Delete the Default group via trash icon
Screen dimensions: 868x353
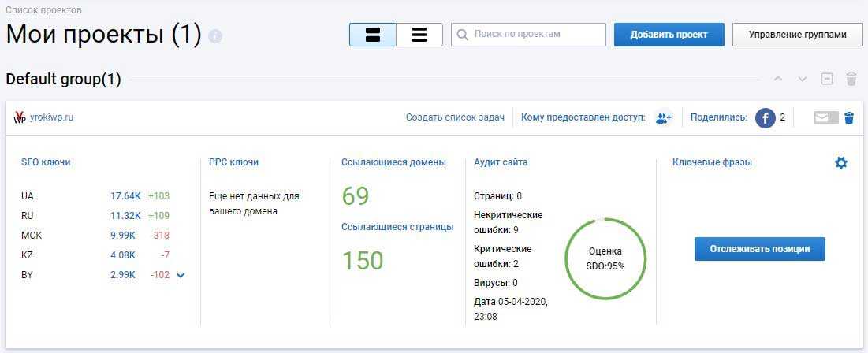(x=851, y=79)
